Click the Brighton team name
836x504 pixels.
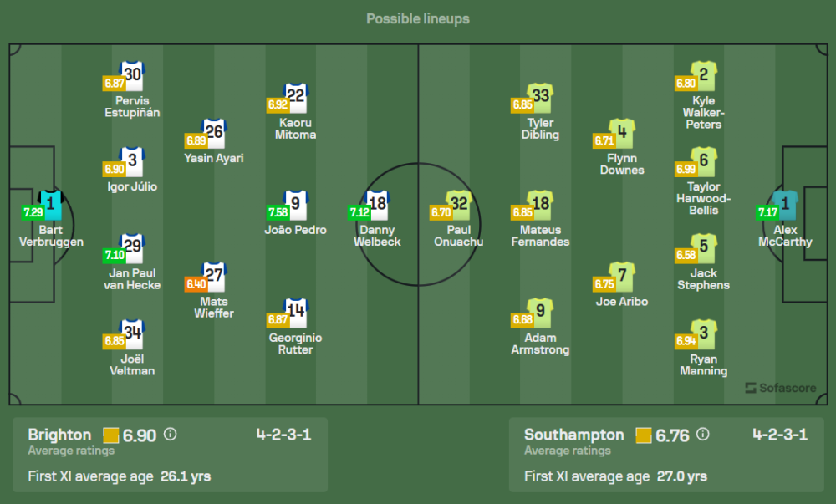[59, 435]
